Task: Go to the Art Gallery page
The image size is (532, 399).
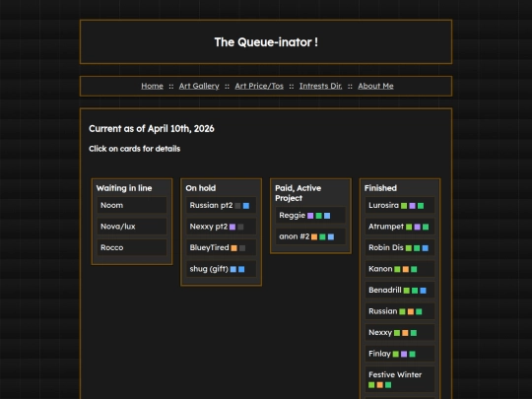Action: pyautogui.click(x=199, y=86)
